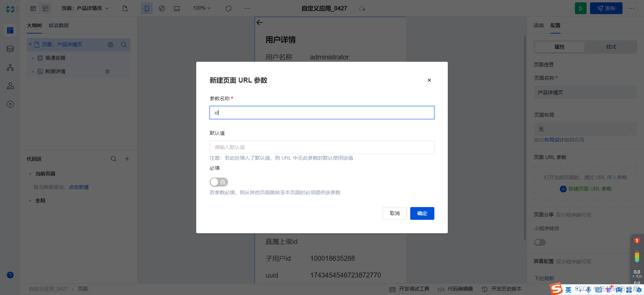
Task: Open the help question mark icon
Action: click(10, 275)
